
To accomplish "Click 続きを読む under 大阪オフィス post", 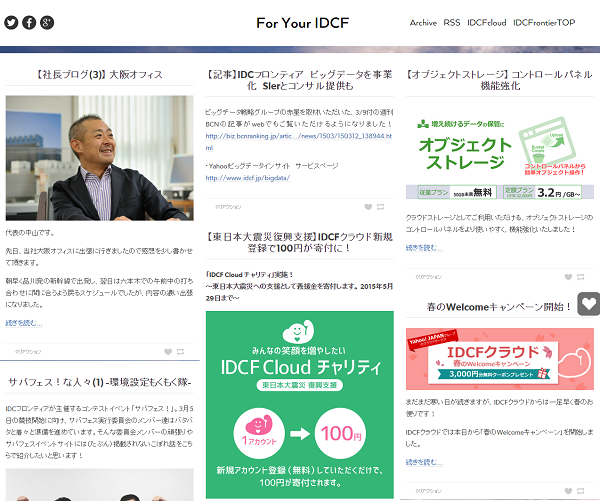I will click(24, 323).
